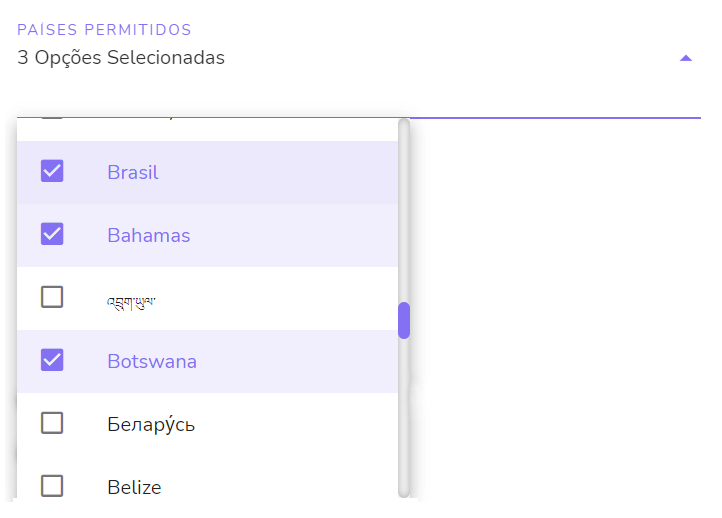Screen dimensions: 722x518
Task: Click the scrollbar track above the thumb
Action: coord(404,210)
